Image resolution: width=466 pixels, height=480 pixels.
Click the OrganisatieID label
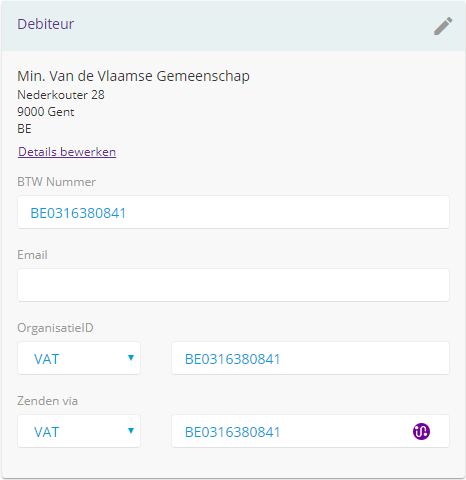55,328
